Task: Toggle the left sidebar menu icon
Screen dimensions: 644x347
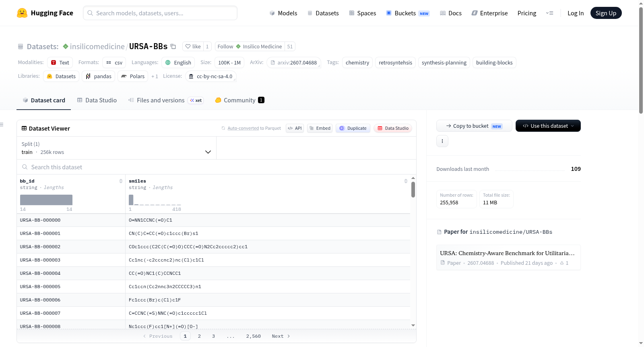Action: click(2, 125)
